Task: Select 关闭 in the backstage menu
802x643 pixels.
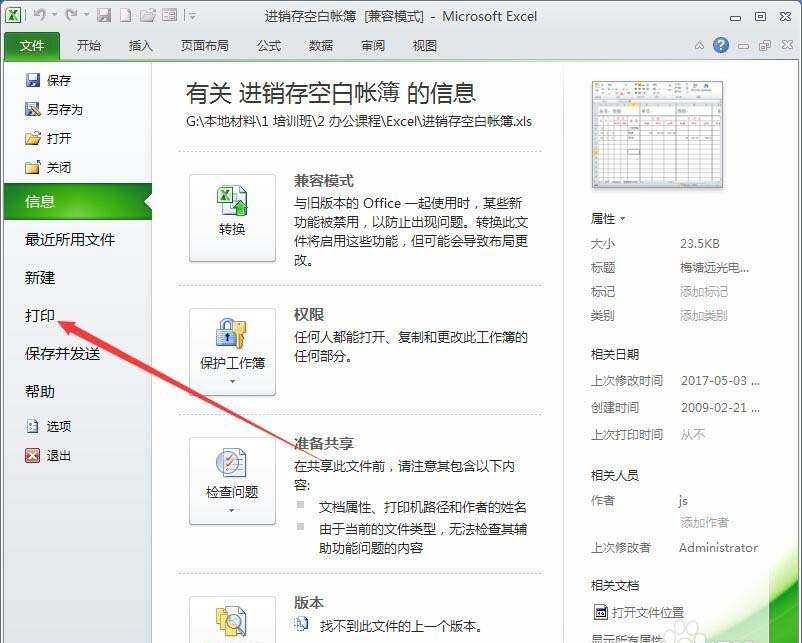Action: 48,167
